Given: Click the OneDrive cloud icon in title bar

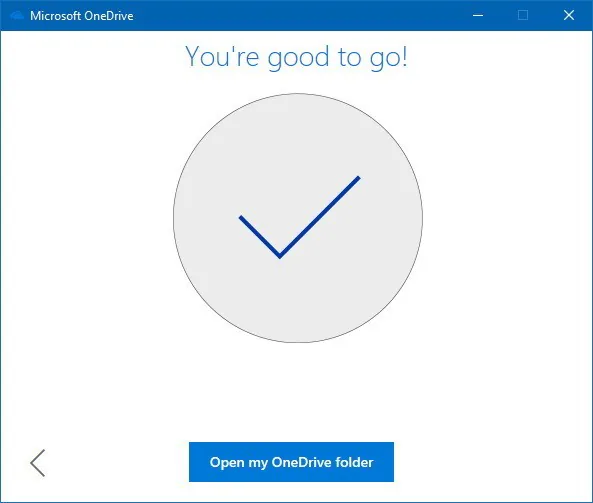Looking at the screenshot, I should coord(17,16).
